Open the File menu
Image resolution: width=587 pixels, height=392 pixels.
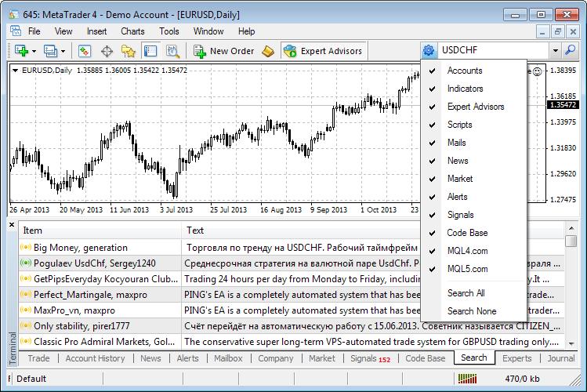click(34, 31)
